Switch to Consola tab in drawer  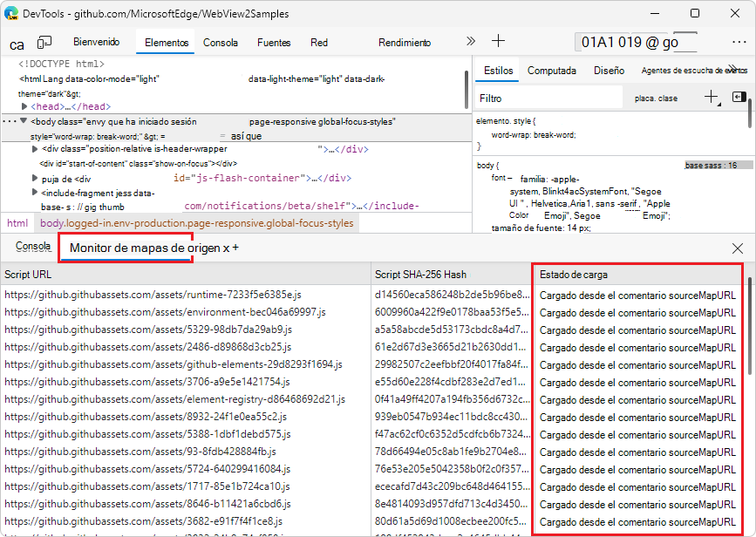pyautogui.click(x=33, y=247)
